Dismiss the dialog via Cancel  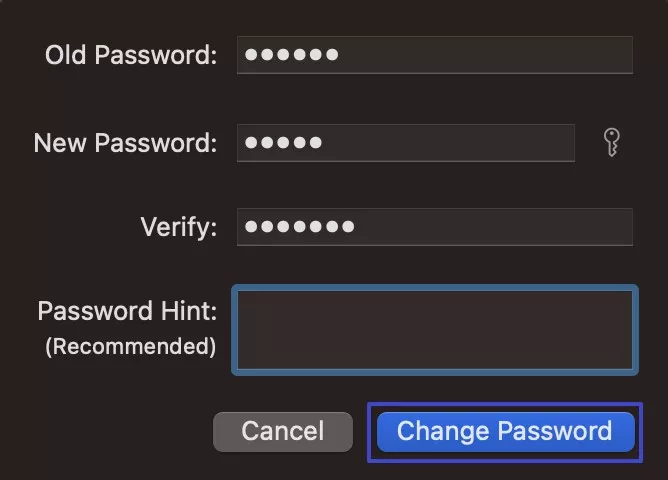tap(283, 432)
